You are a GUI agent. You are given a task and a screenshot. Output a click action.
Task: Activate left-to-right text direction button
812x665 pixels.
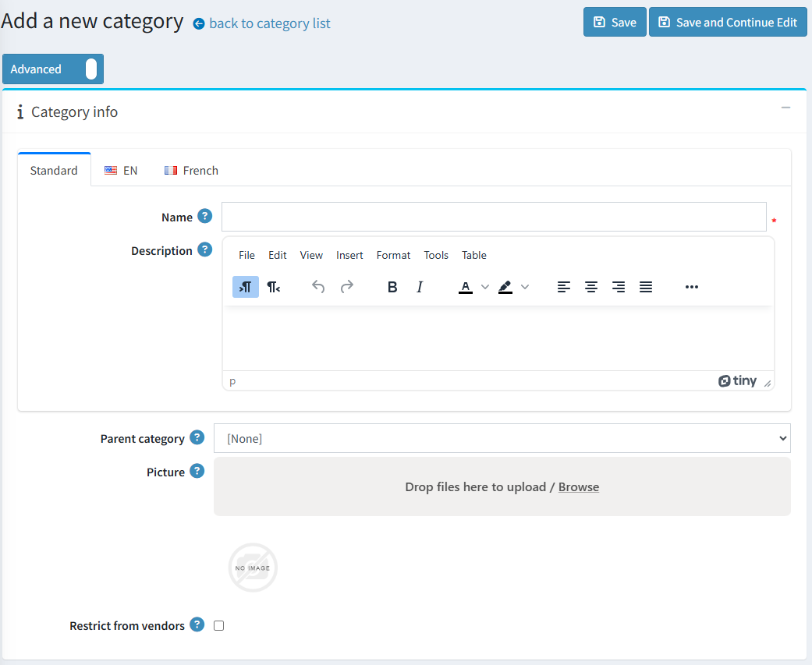(x=246, y=287)
